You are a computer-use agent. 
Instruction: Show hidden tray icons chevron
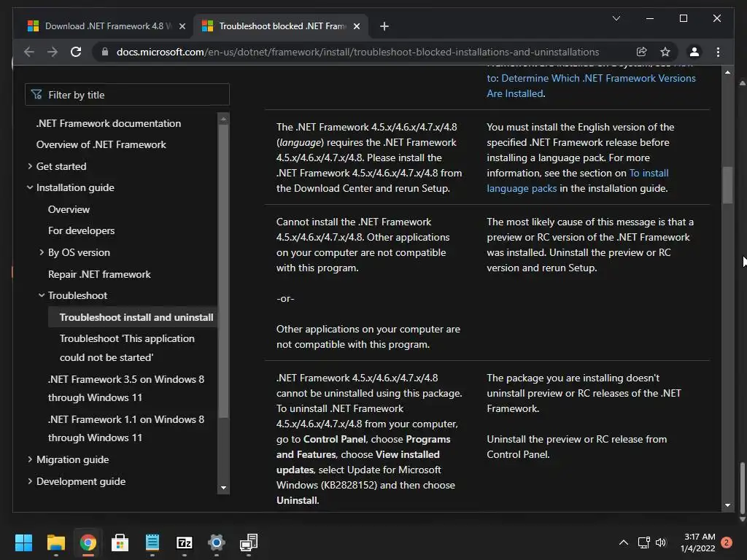[x=623, y=542]
